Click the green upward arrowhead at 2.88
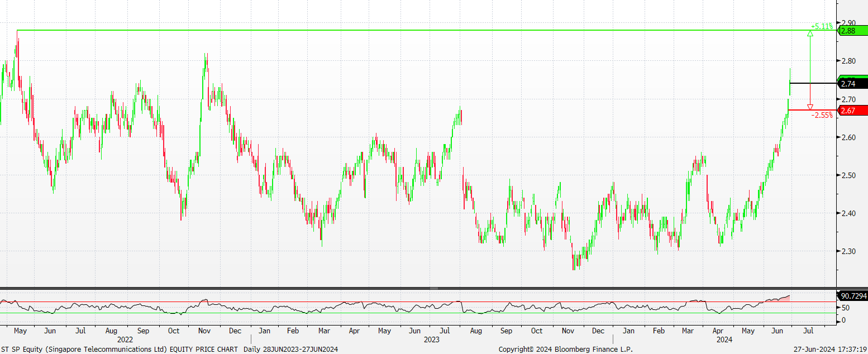868x354 pixels. 810,34
